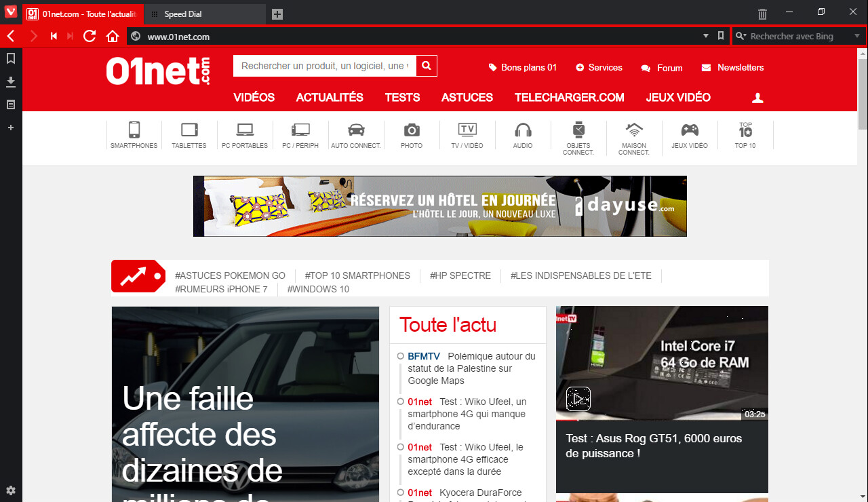Screen dimensions: 868x502
Task: Bookmark this page from address bar
Action: (x=721, y=37)
